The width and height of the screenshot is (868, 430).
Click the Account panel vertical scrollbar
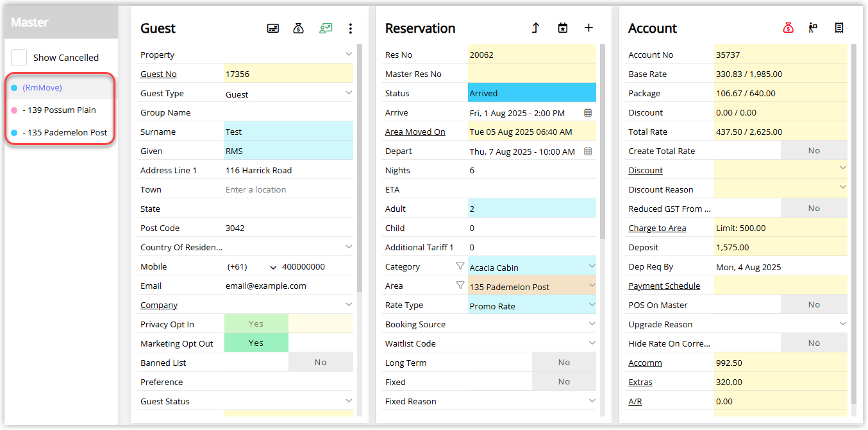tap(853, 225)
